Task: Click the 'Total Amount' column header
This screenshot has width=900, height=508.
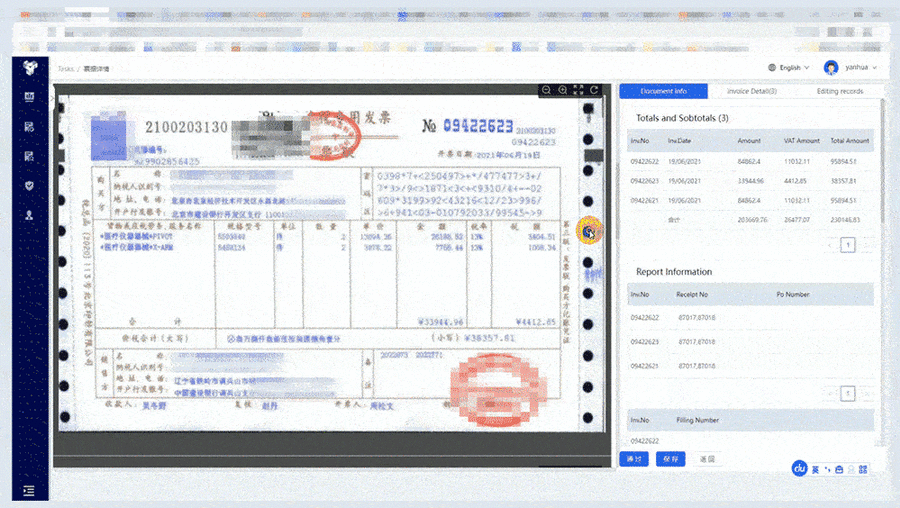Action: (x=849, y=141)
